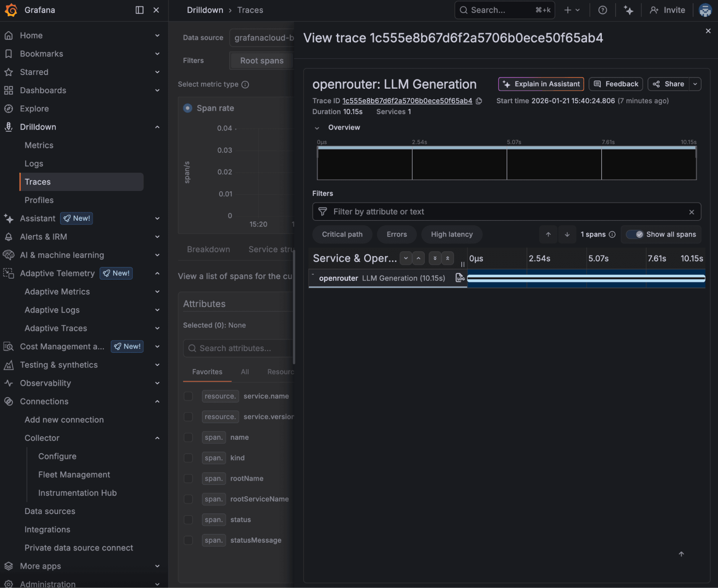Collapse the Collector section in the sidebar

pos(157,438)
